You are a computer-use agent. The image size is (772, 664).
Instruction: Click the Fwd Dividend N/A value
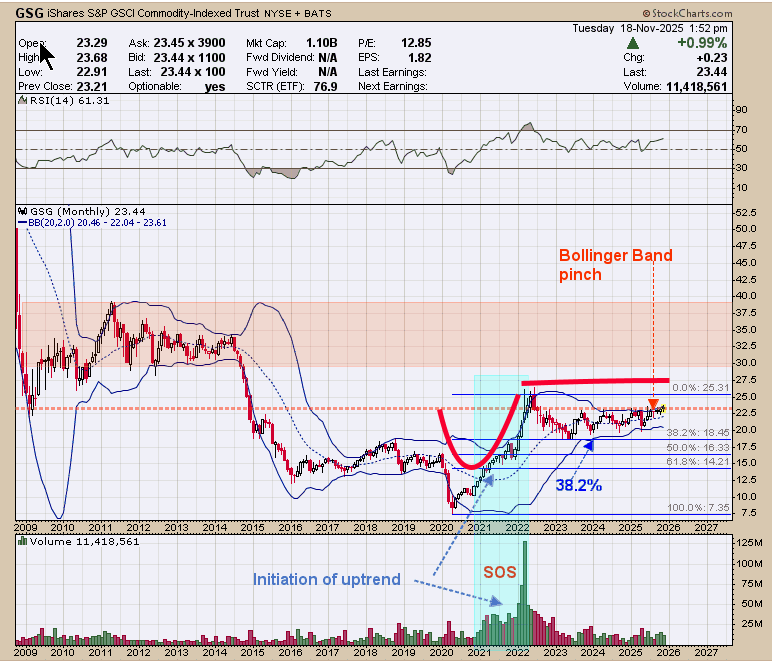(327, 58)
